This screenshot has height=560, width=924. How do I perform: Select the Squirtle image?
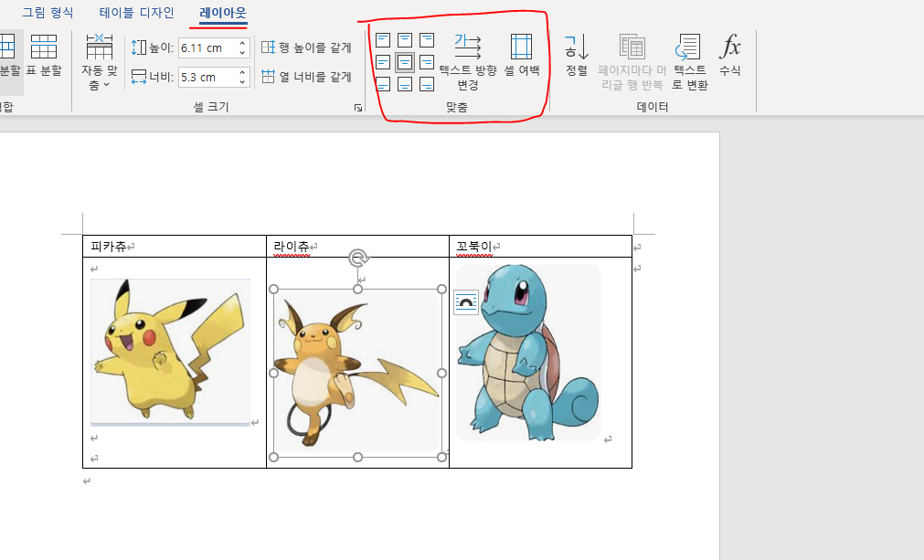pos(528,352)
